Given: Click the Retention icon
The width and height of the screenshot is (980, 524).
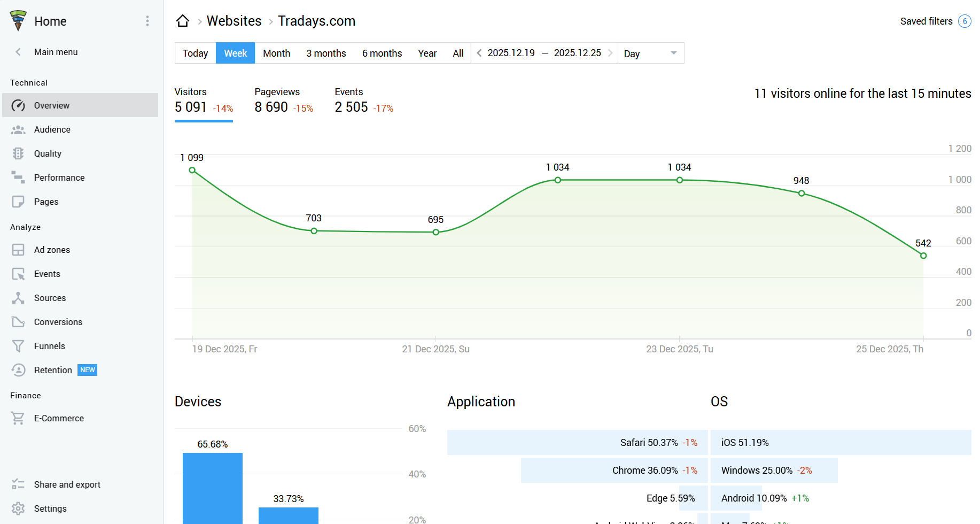Looking at the screenshot, I should (18, 370).
